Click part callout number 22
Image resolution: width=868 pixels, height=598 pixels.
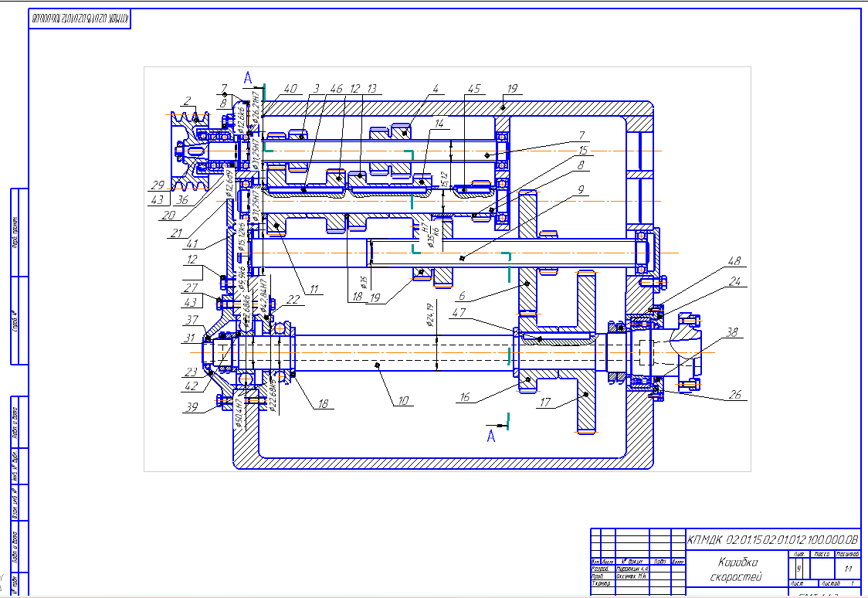[x=293, y=300]
